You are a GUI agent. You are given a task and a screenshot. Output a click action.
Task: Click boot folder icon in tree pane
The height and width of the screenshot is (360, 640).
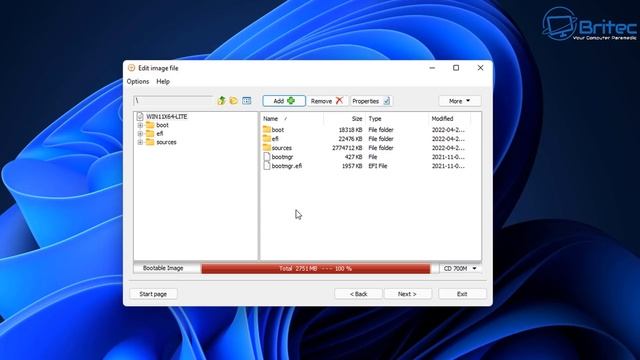[150, 125]
